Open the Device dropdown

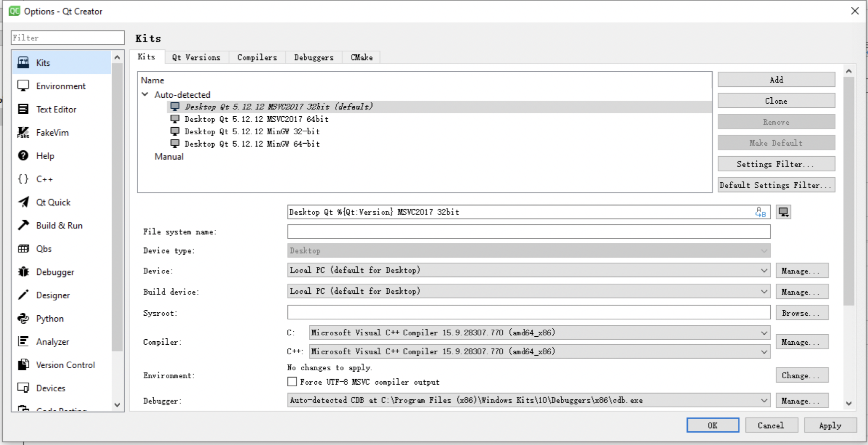pos(529,270)
